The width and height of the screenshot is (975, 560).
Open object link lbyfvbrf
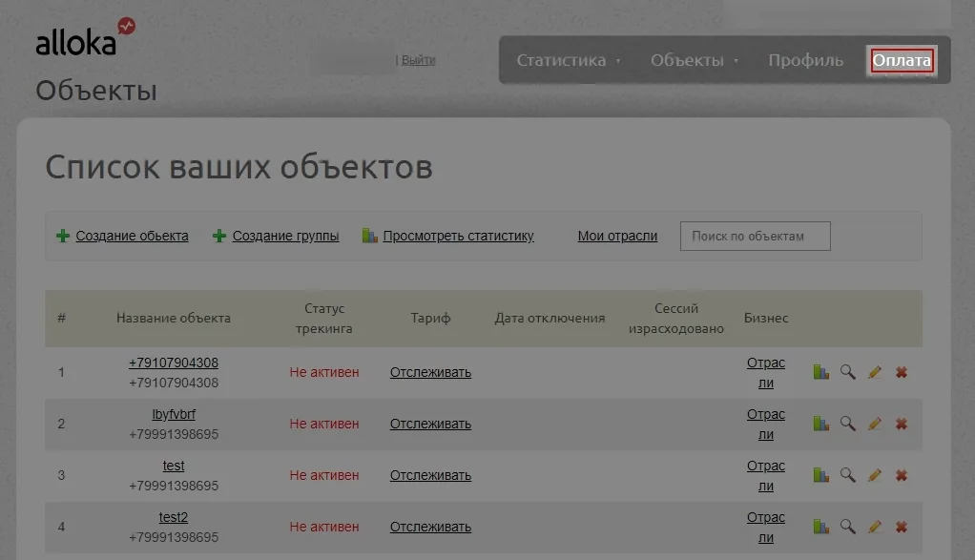pyautogui.click(x=174, y=414)
